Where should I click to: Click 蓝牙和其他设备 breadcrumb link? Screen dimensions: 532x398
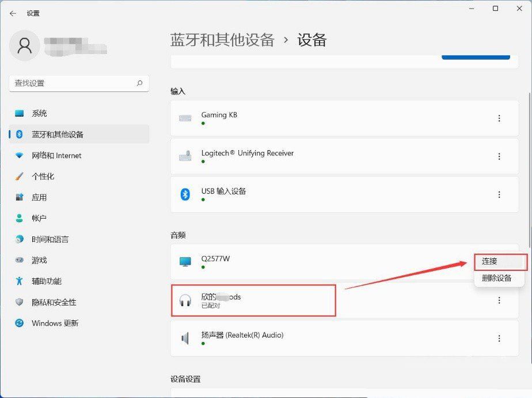tap(222, 40)
